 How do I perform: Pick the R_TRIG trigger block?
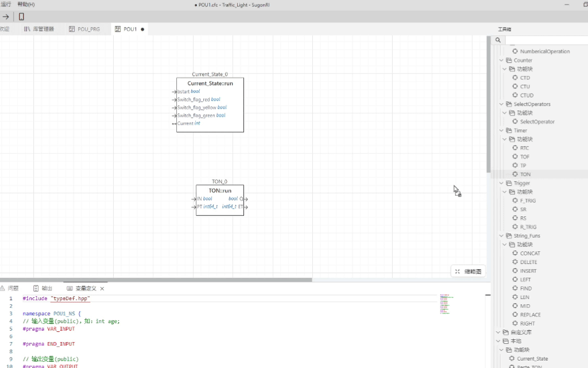[x=528, y=227]
